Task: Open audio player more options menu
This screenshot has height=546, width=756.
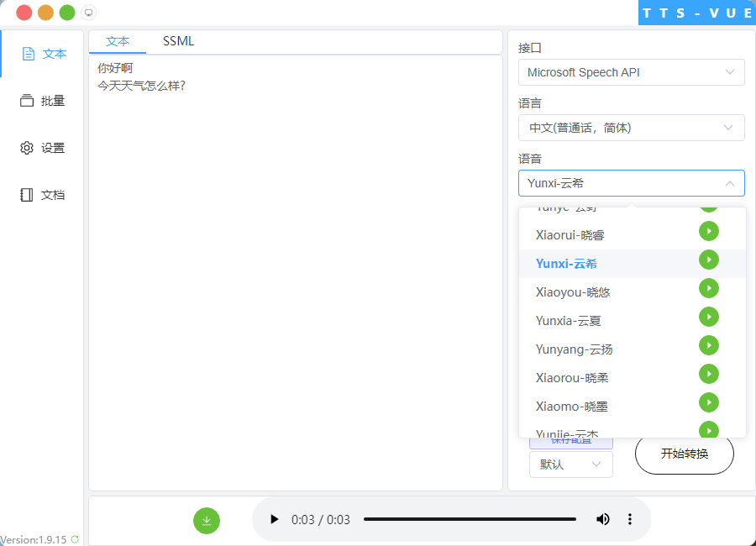Action: [630, 519]
